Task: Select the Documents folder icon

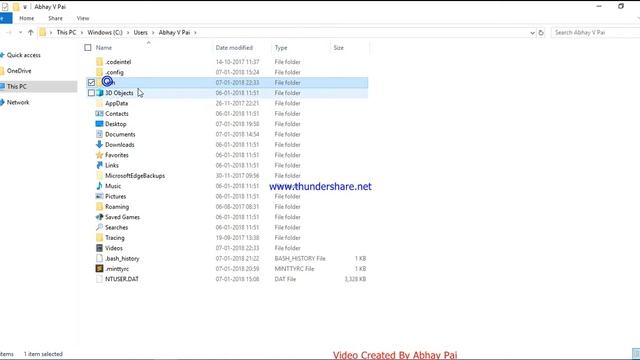Action: click(99, 134)
